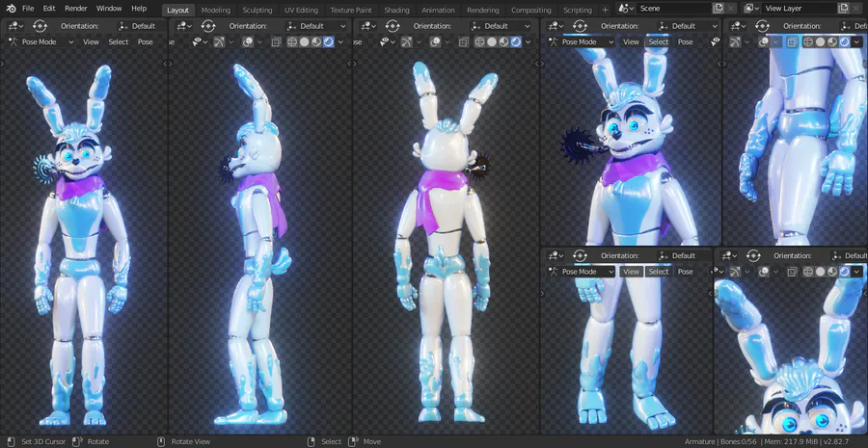Add a new workspace with plus icon
The width and height of the screenshot is (868, 448).
(605, 10)
